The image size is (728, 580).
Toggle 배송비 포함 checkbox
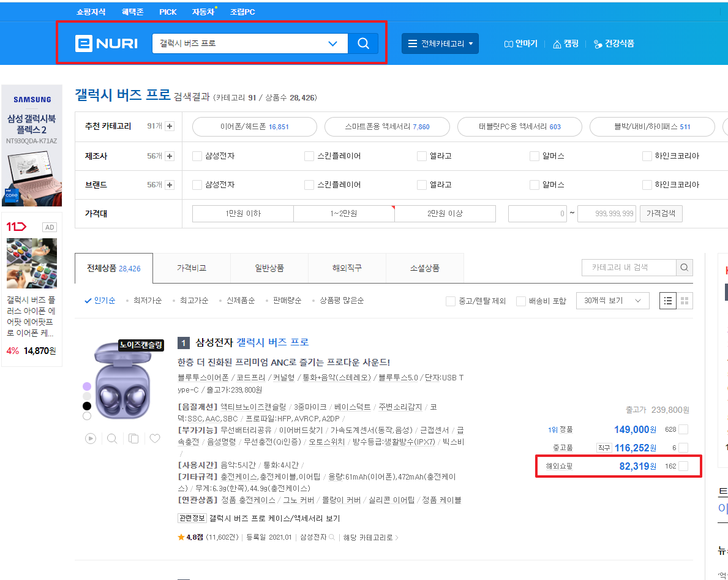(521, 301)
